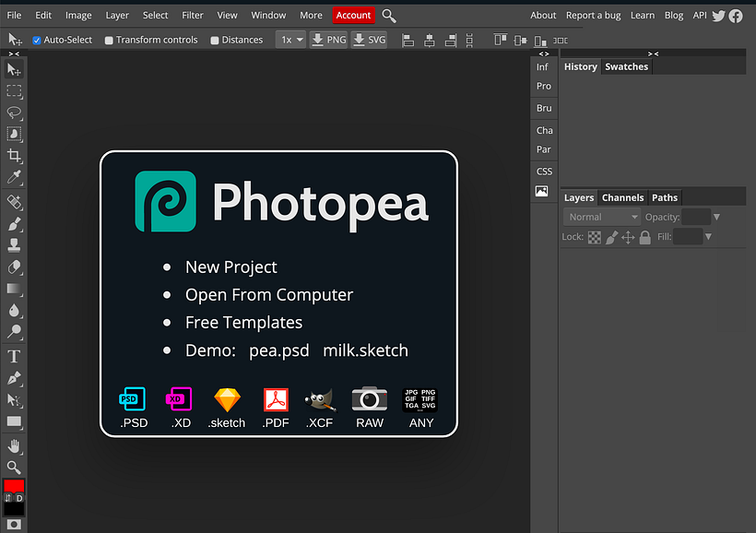Click align horizontal centers icon
The image size is (756, 533).
[x=429, y=40]
